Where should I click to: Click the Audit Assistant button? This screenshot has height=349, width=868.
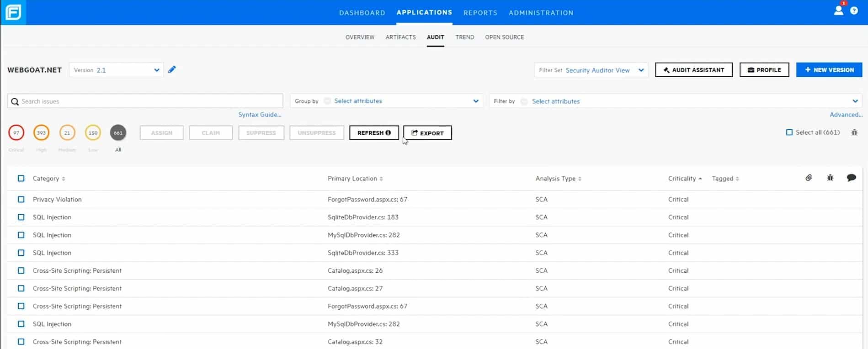(x=693, y=70)
